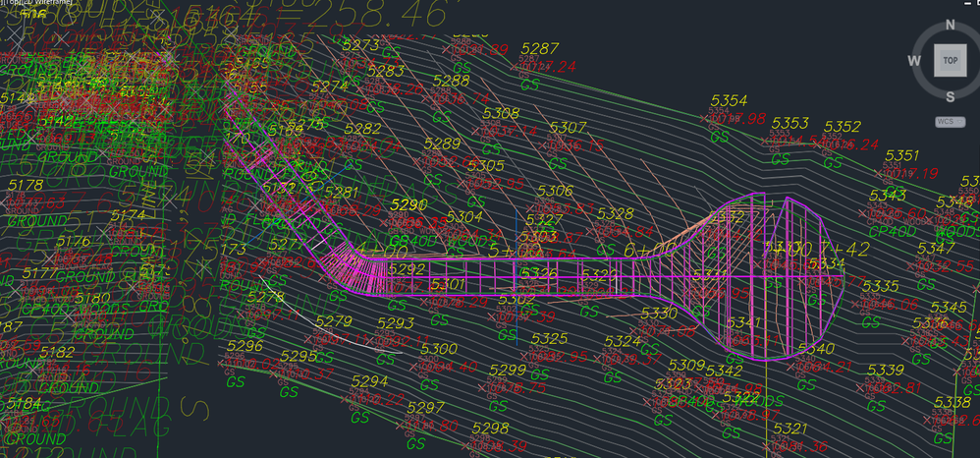Select yellow point number 5353
The width and height of the screenshot is (980, 458).
pos(790,123)
